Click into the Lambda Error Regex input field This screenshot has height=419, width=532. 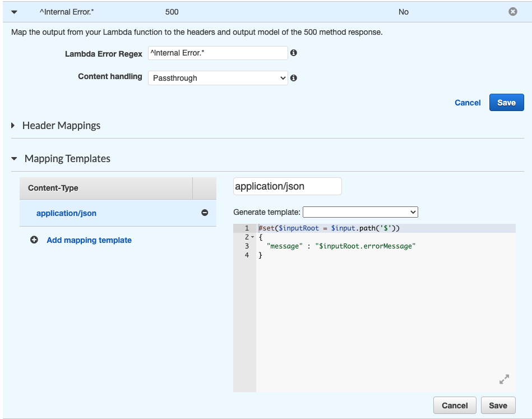[218, 53]
